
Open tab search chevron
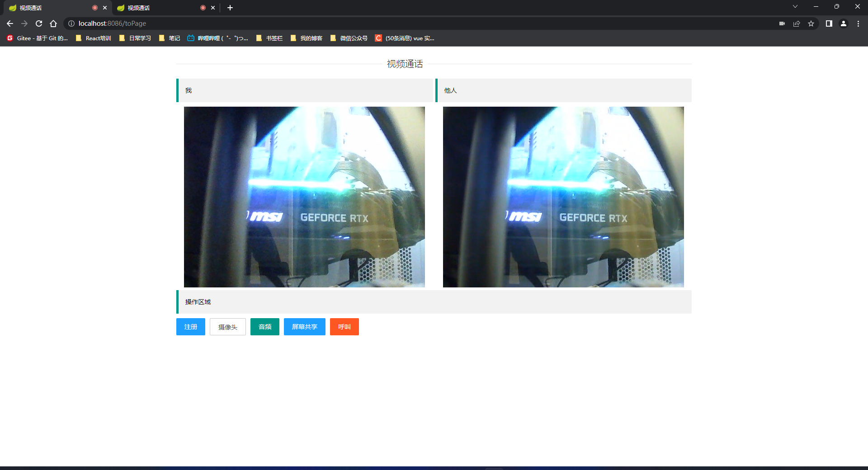point(795,6)
